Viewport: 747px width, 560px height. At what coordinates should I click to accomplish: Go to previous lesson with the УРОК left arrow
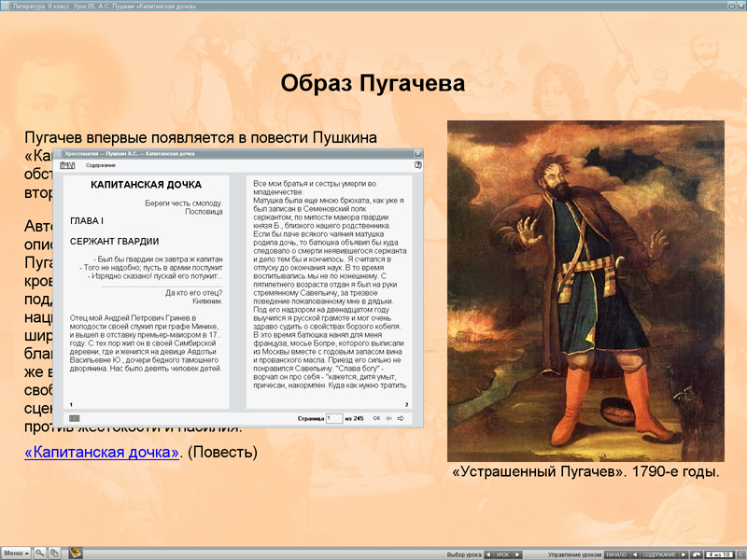pyautogui.click(x=489, y=553)
